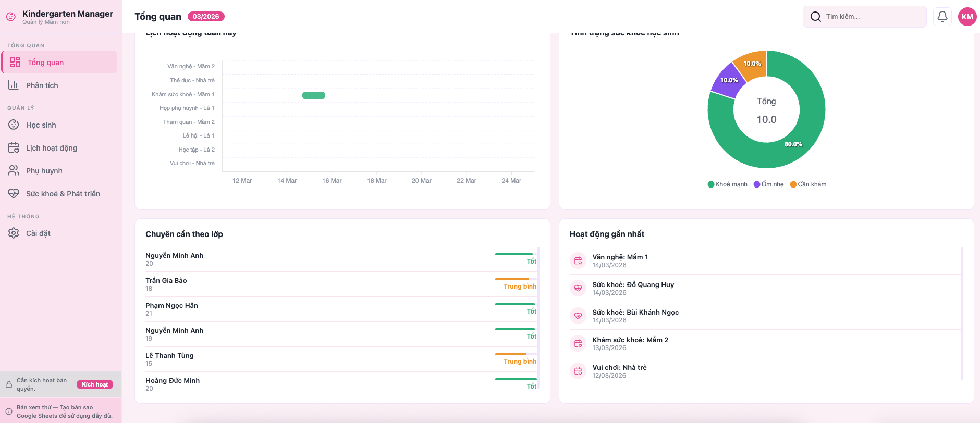Viewport: 980px width, 423px height.
Task: Open Cài đặt settings page
Action: coord(38,233)
